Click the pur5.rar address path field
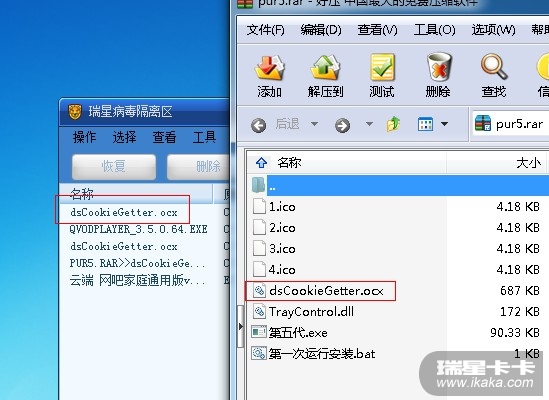The image size is (549, 400). coord(510,124)
